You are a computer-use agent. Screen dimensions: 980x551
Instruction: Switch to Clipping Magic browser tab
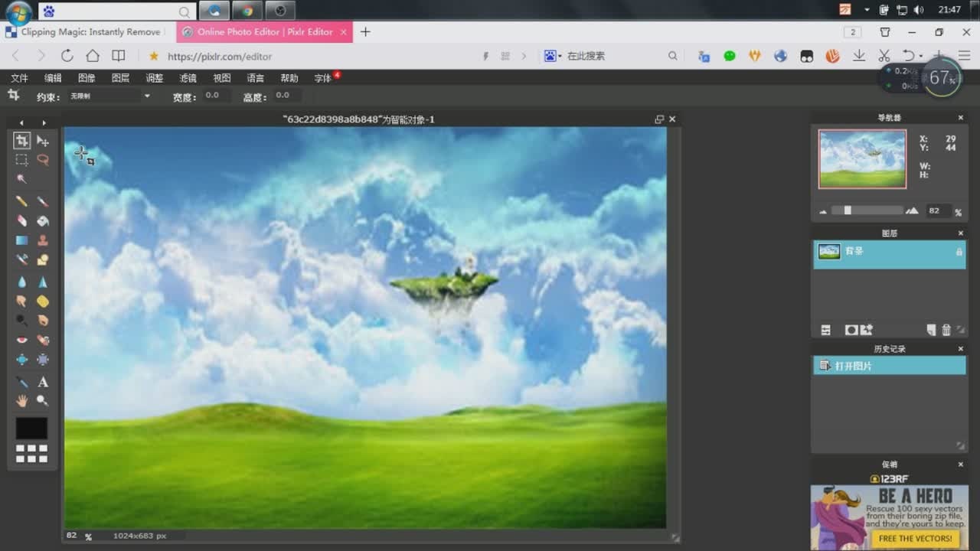[x=84, y=32]
